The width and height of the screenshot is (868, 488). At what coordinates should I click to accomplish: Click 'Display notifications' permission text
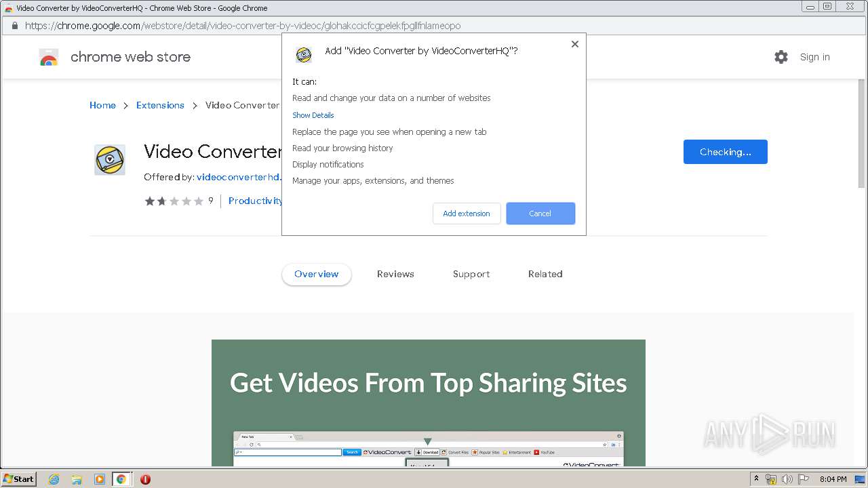click(328, 164)
